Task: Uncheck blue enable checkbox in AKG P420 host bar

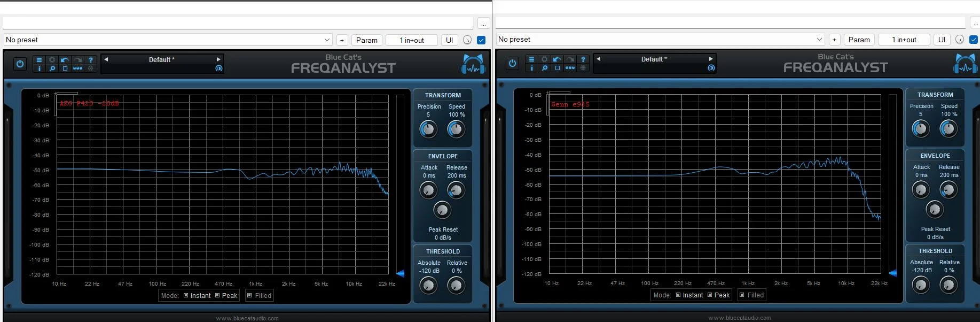Action: tap(481, 40)
